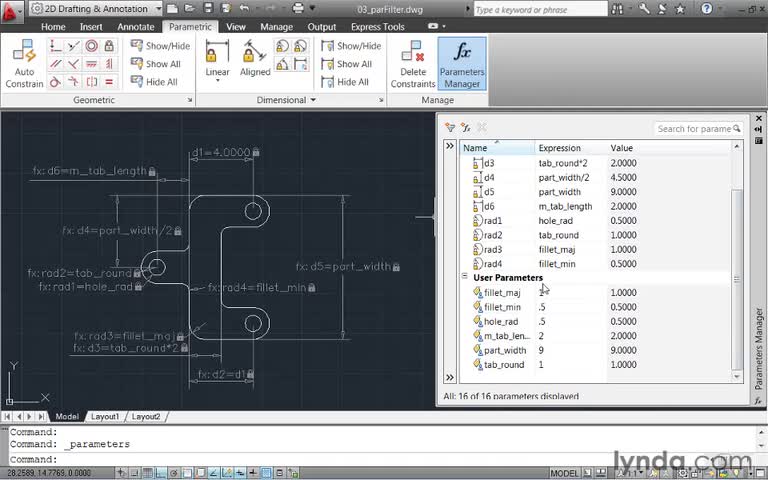This screenshot has height=480, width=768.
Task: Click the Delete Constraints icon
Action: coord(412,63)
